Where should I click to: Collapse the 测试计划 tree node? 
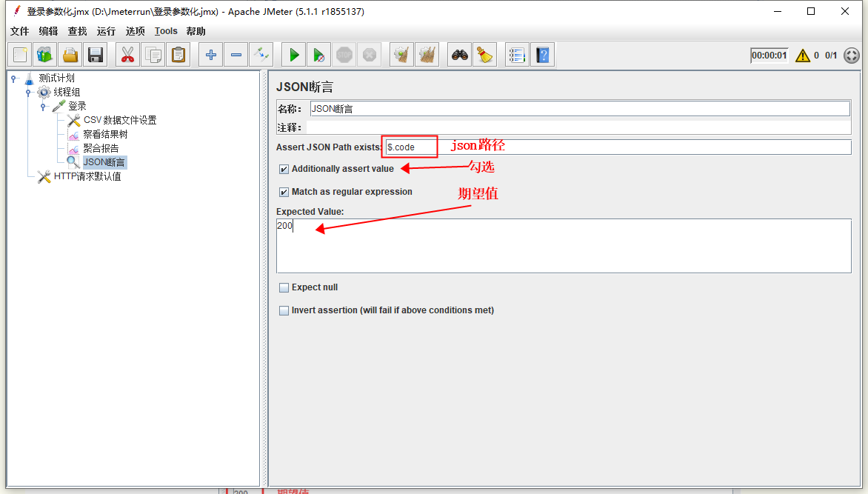tap(14, 79)
